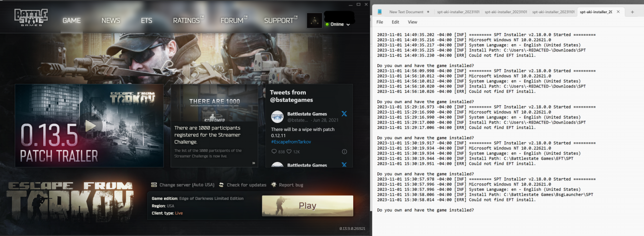Switch to the New Text Document tab
This screenshot has width=644, height=236.
click(x=406, y=12)
